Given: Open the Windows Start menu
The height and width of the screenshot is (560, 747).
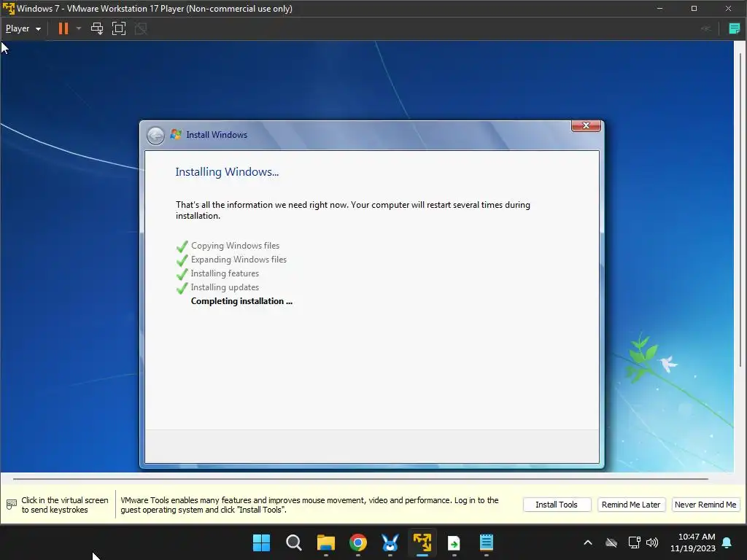Looking at the screenshot, I should click(261, 542).
